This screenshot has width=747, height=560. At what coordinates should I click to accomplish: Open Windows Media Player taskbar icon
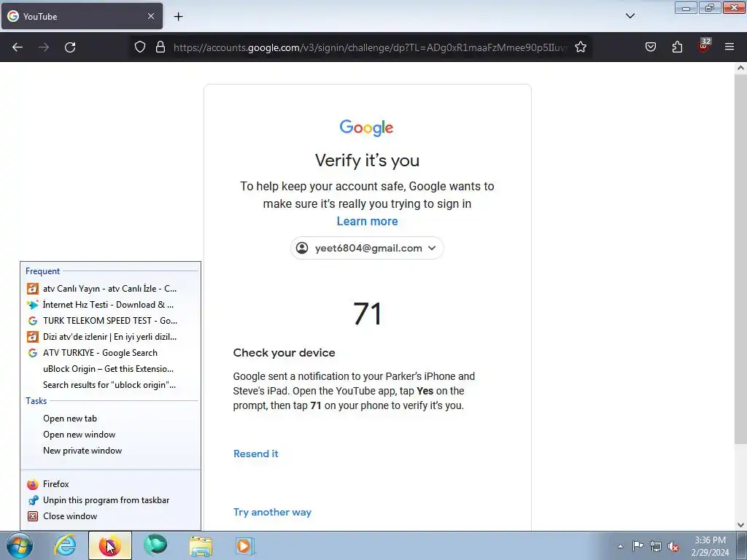tap(245, 545)
